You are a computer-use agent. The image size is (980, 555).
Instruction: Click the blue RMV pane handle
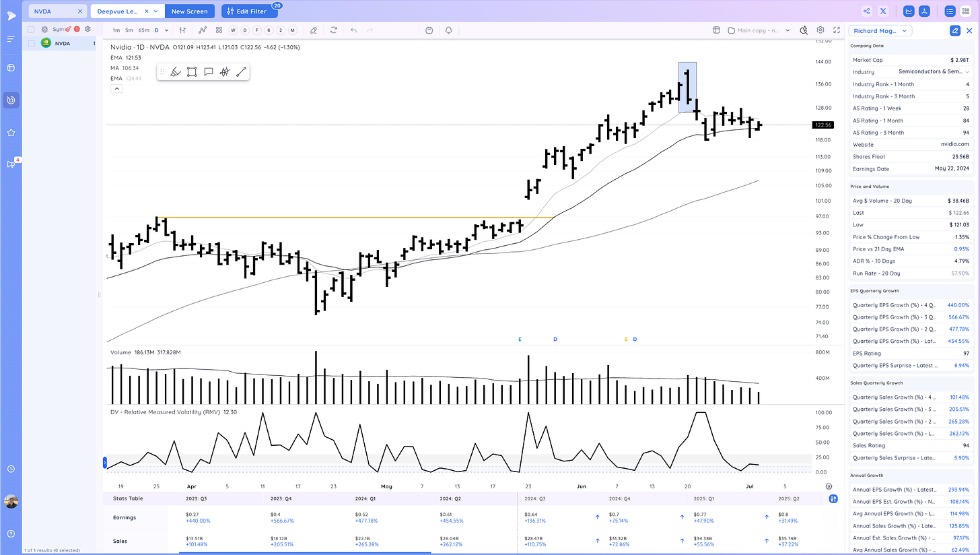pyautogui.click(x=104, y=462)
